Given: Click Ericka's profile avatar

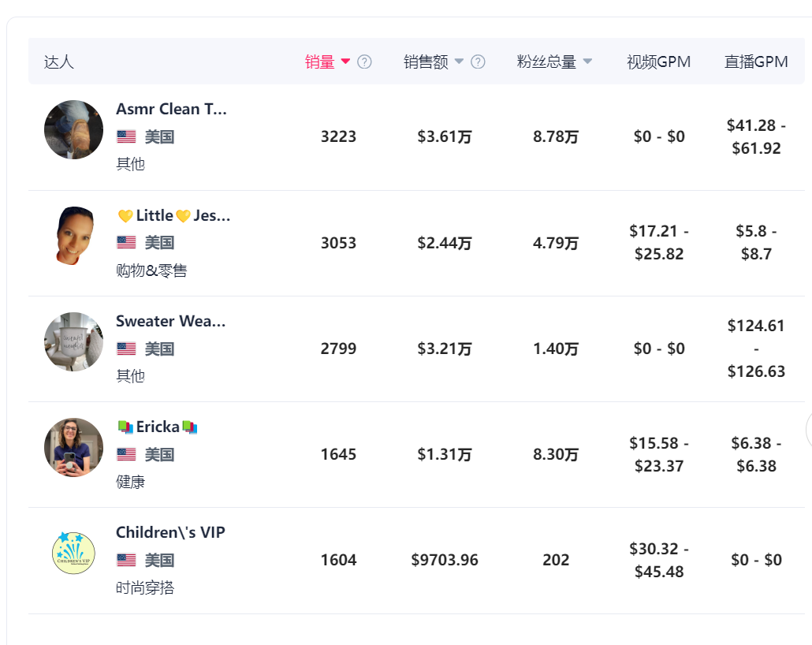Looking at the screenshot, I should [73, 447].
